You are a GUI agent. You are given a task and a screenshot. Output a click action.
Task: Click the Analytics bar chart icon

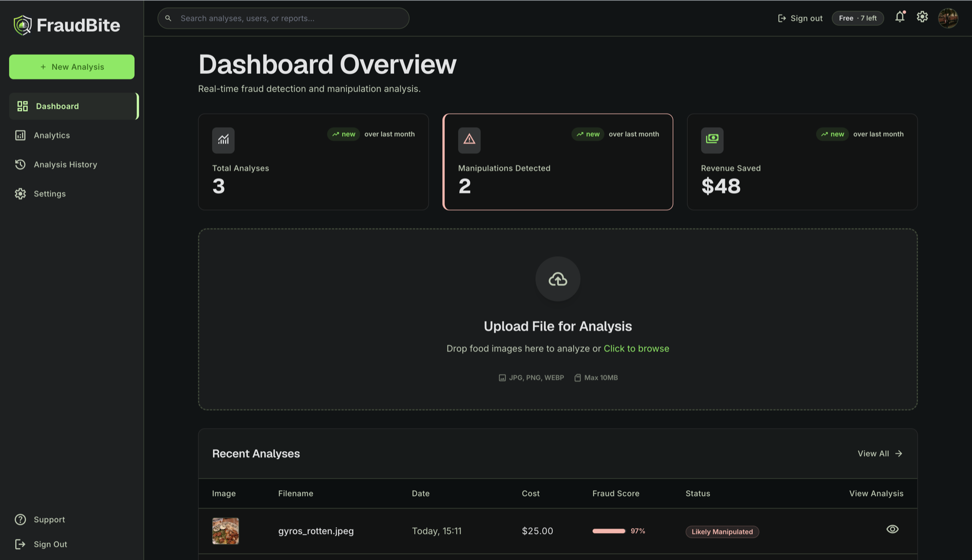[x=20, y=135]
